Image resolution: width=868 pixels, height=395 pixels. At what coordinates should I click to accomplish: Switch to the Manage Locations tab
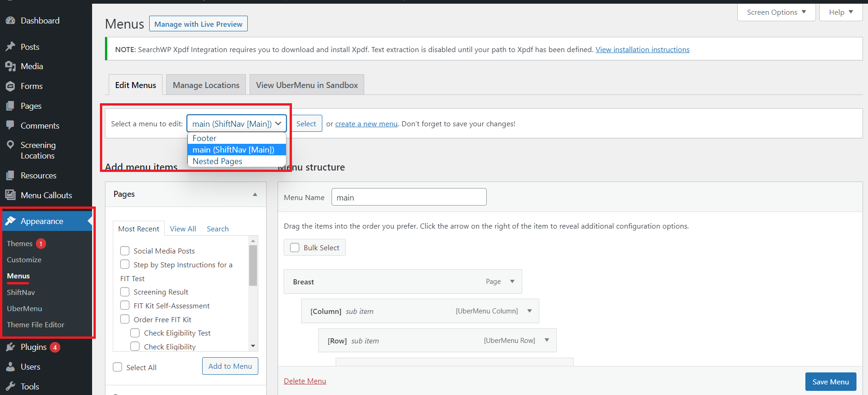[206, 85]
